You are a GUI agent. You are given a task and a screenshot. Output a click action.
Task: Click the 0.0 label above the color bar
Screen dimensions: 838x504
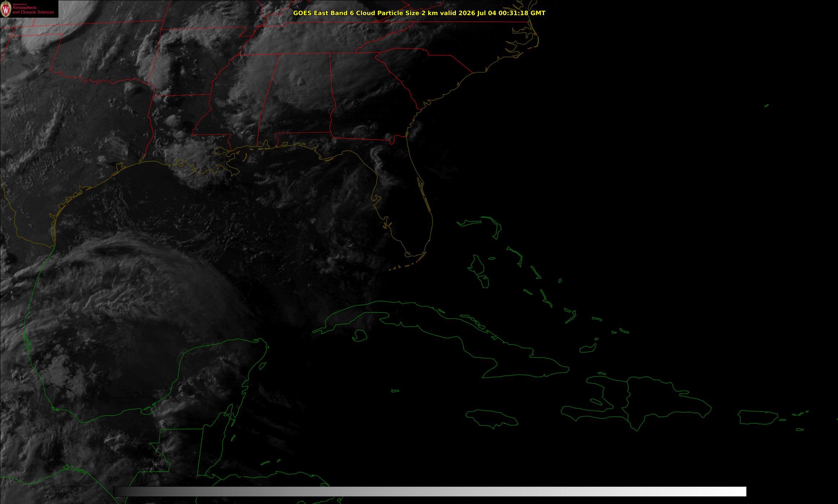[113, 479]
